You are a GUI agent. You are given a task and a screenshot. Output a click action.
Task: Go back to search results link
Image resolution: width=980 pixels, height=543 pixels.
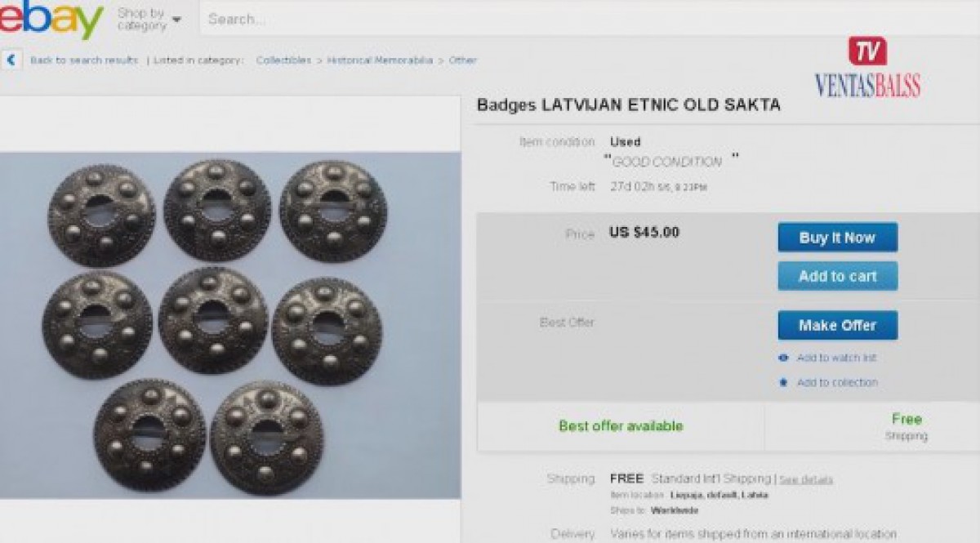(x=84, y=60)
